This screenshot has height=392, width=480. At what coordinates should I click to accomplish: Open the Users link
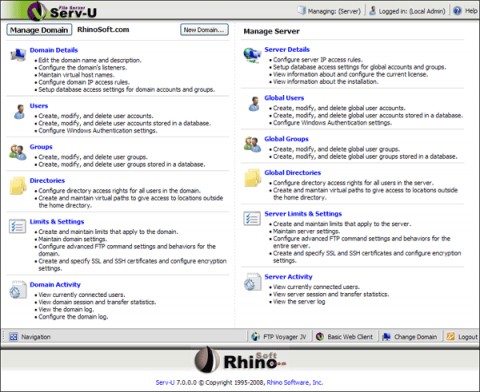(x=39, y=106)
